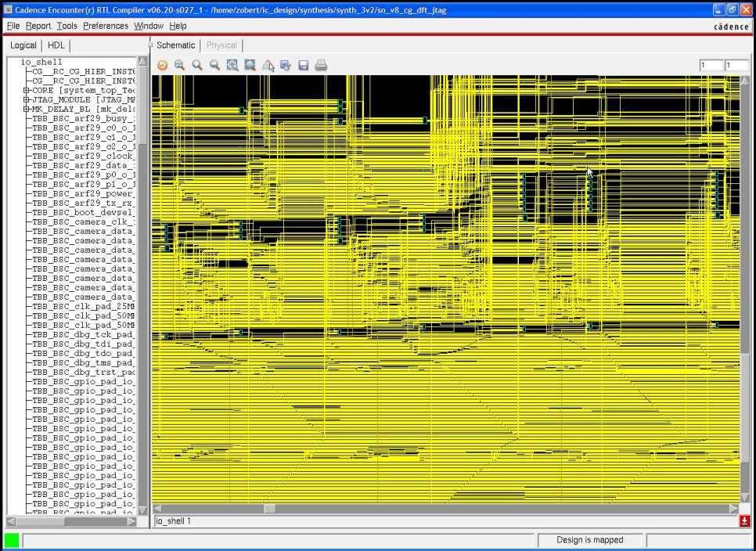Open the Report menu
This screenshot has height=551, width=756.
38,26
